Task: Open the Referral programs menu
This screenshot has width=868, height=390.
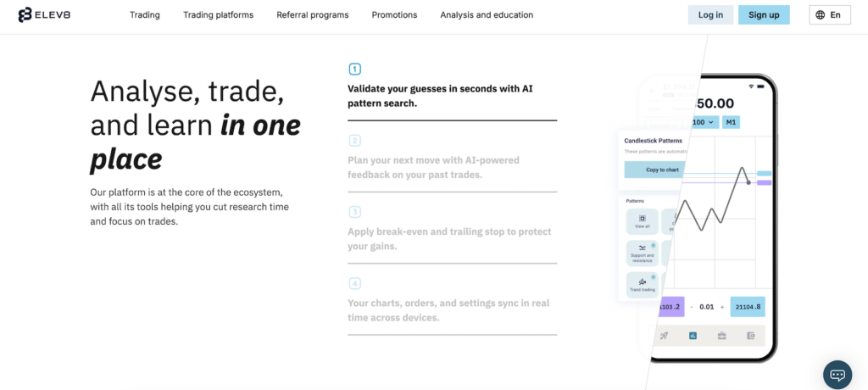Action: pos(312,15)
